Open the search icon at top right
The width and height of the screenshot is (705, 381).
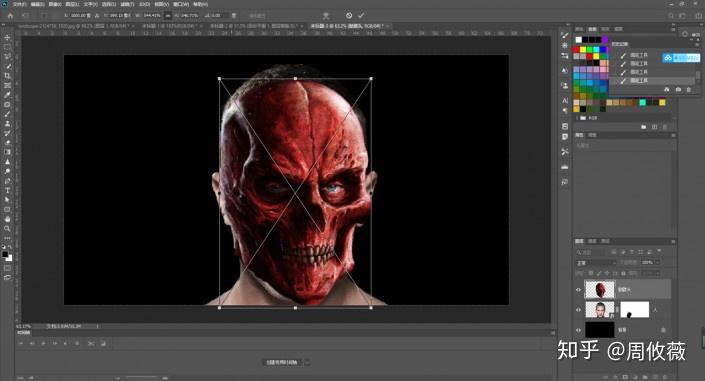[671, 15]
